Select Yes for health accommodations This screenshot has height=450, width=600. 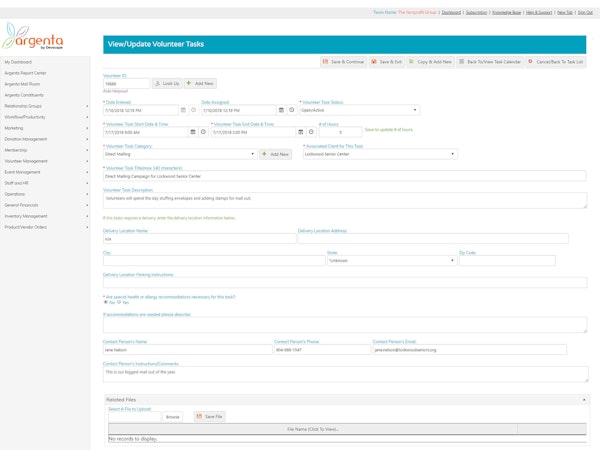pos(119,302)
